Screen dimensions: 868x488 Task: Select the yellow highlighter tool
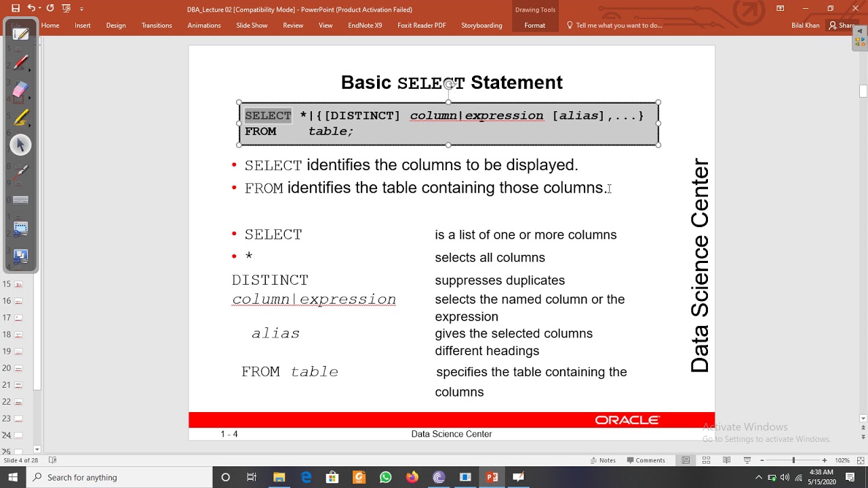[x=20, y=119]
